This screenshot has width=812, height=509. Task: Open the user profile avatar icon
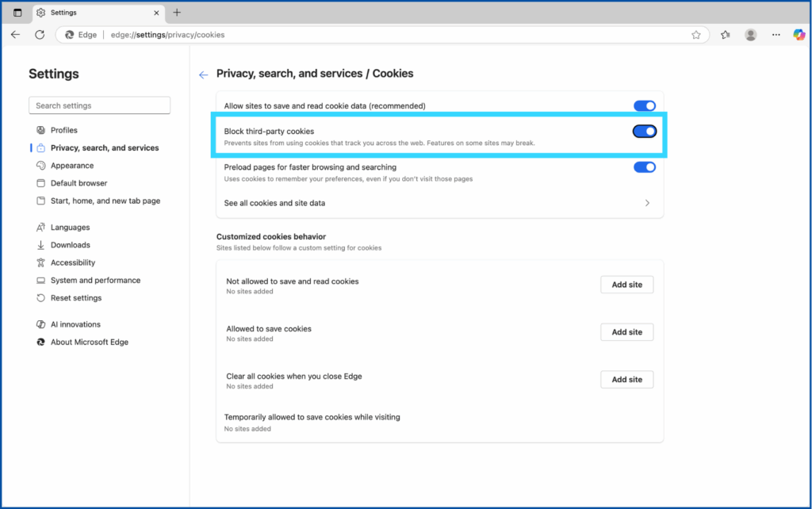click(x=750, y=35)
